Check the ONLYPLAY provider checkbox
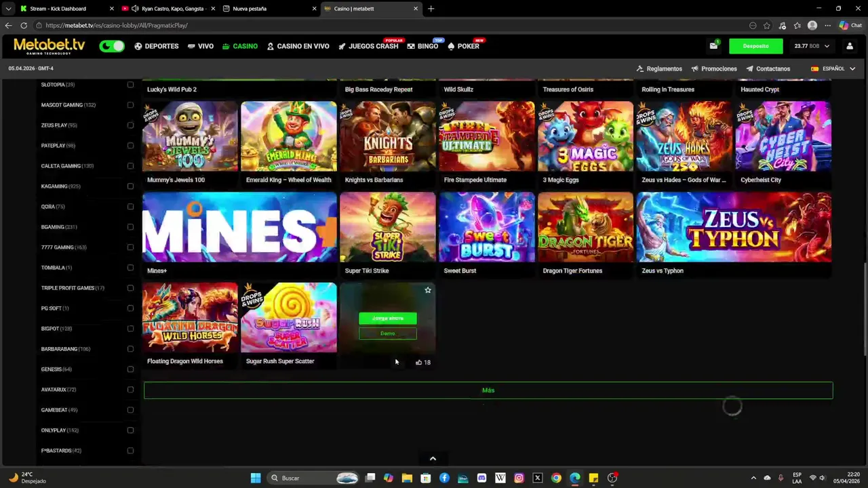Viewport: 868px width, 488px height. coord(130,430)
